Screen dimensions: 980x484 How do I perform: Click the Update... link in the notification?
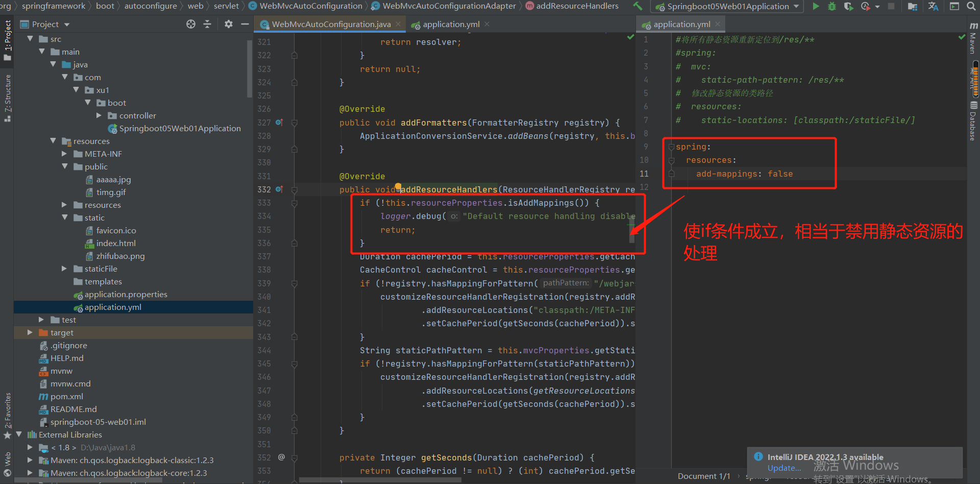pyautogui.click(x=784, y=468)
